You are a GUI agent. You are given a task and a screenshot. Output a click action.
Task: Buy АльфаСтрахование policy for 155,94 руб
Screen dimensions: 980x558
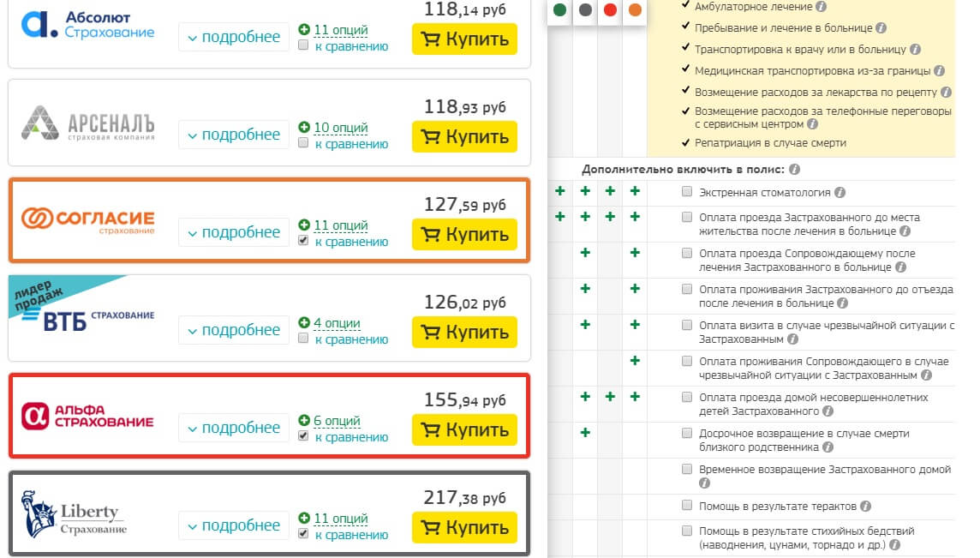[x=464, y=429]
